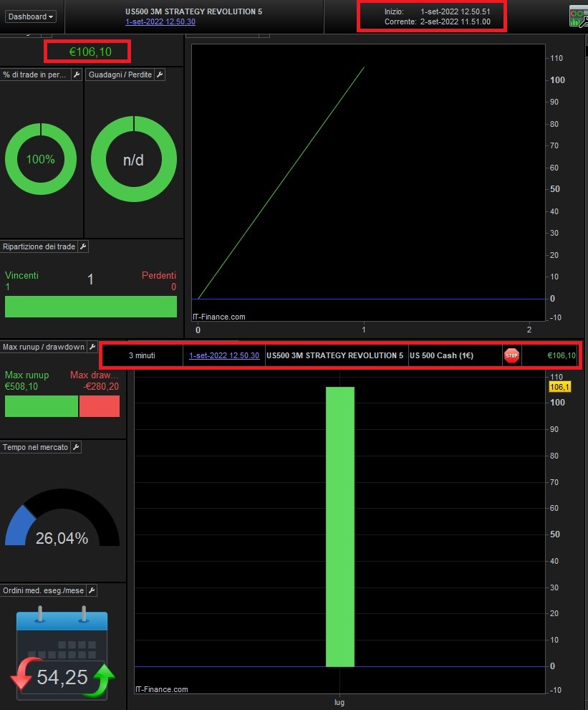Screen dimensions: 588x710
Task: Open settings wrench for Max runup / drawdown panel
Action: coord(92,347)
